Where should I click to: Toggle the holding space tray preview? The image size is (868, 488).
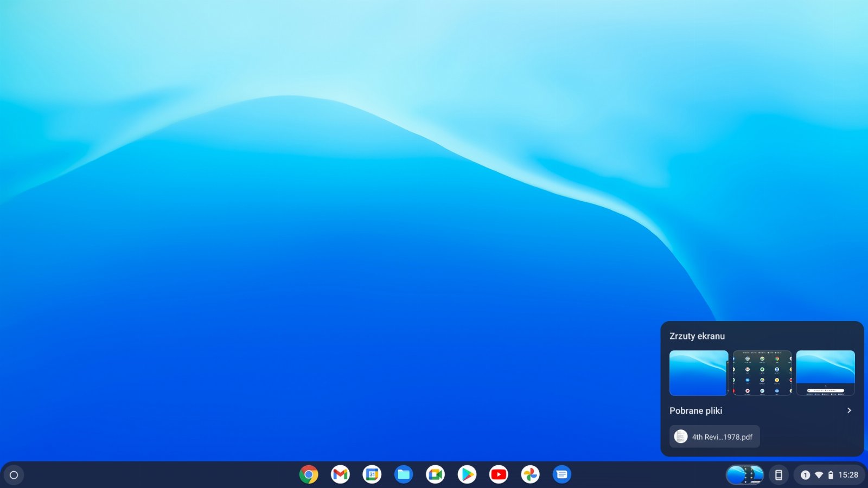tap(745, 475)
